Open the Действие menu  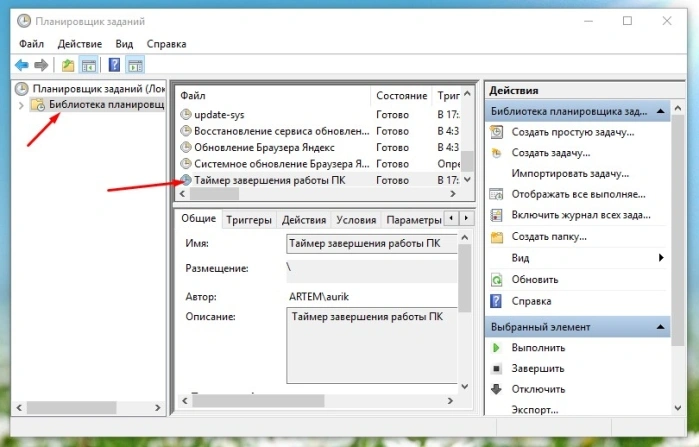pyautogui.click(x=80, y=44)
